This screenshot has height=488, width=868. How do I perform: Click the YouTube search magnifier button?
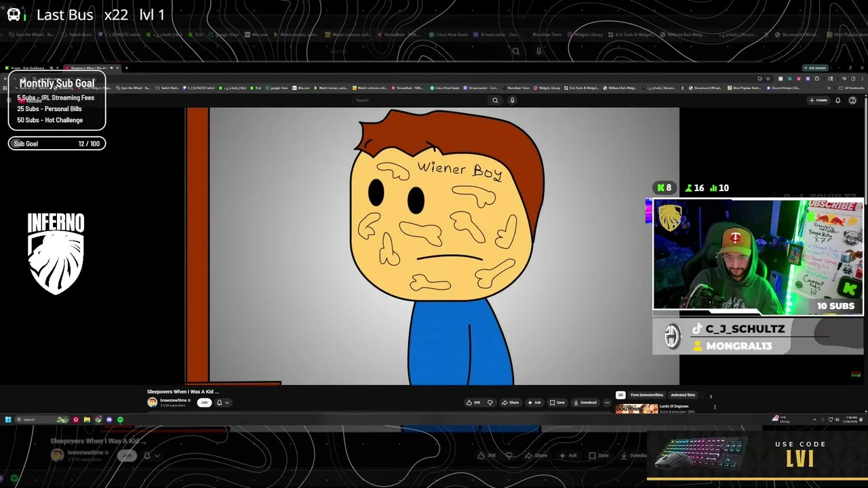(495, 100)
